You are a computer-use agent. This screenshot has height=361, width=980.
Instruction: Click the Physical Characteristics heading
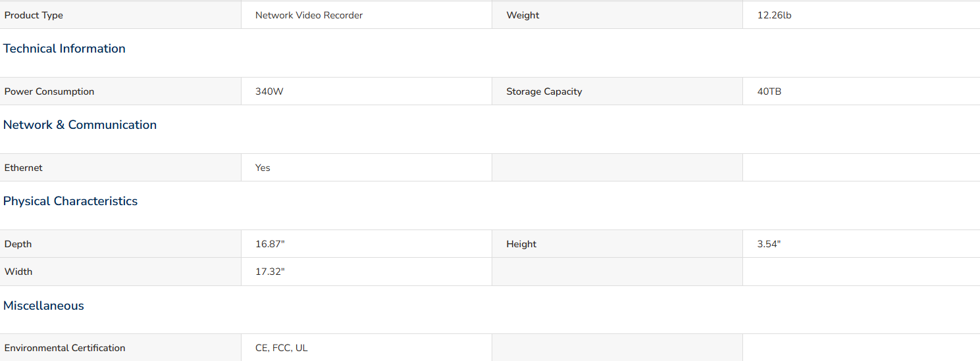pos(70,201)
